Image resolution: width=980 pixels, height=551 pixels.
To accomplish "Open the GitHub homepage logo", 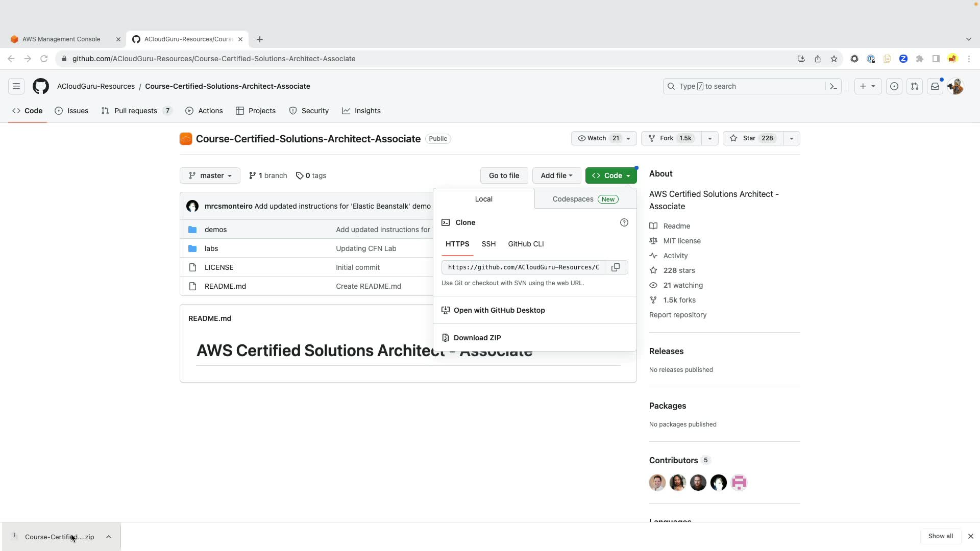I will click(41, 86).
